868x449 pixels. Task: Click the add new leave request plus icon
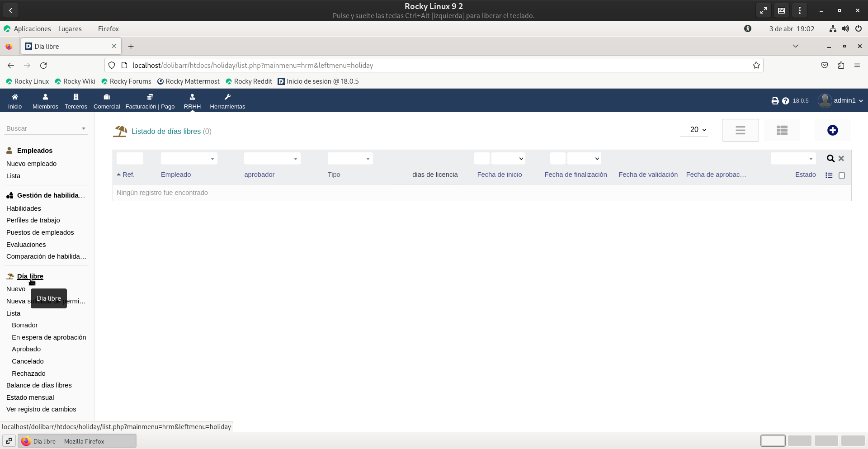click(832, 130)
